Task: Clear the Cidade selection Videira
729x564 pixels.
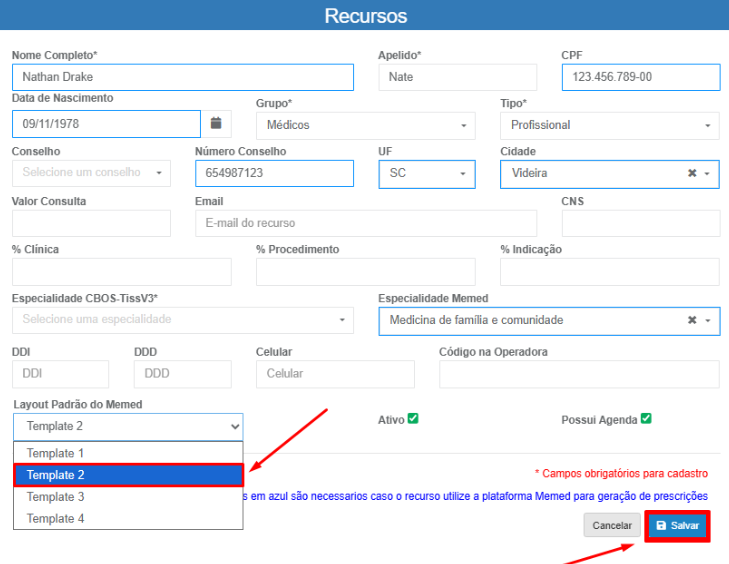Action: coord(692,173)
